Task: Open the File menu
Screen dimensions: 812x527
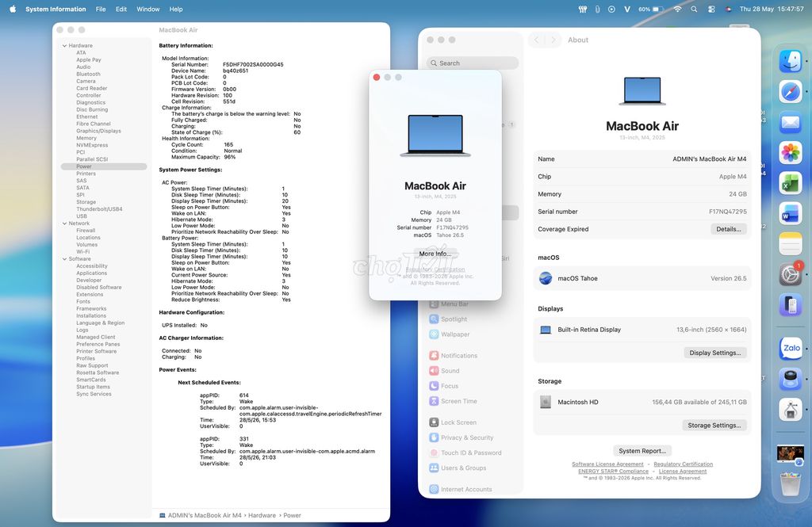Action: (x=101, y=9)
